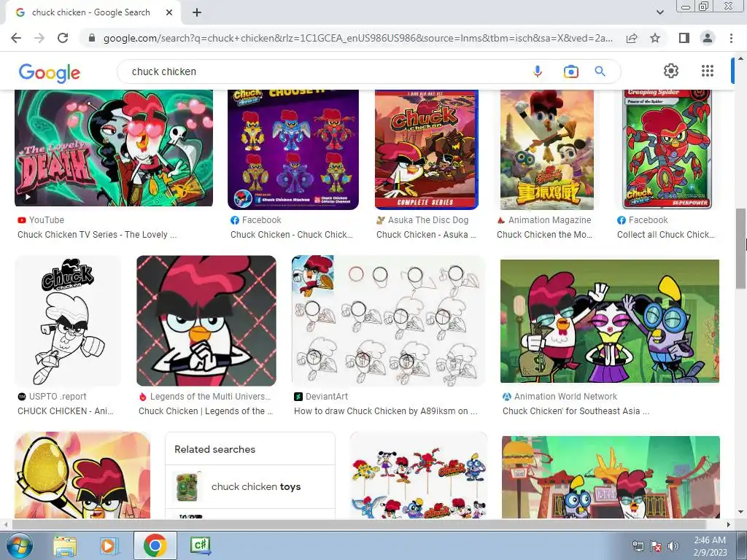The image size is (747, 560).
Task: Open The Lovely Death YouTube thumbnail
Action: pyautogui.click(x=114, y=148)
